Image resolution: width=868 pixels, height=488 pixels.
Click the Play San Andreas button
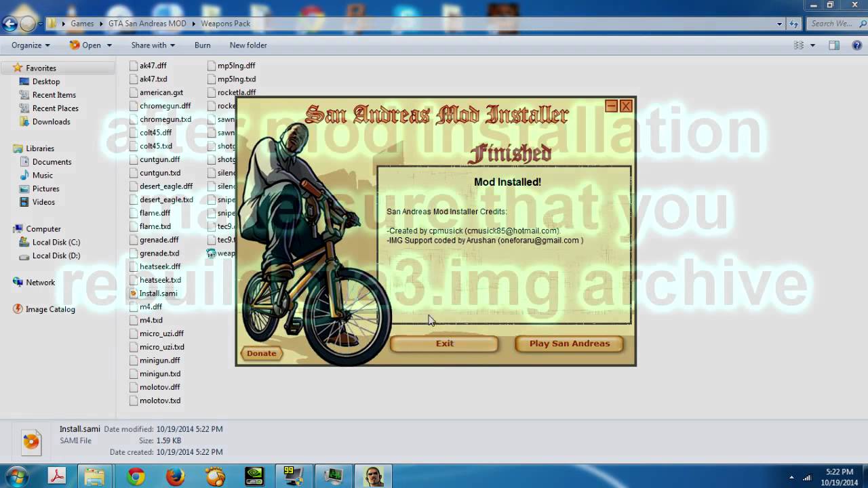(569, 344)
